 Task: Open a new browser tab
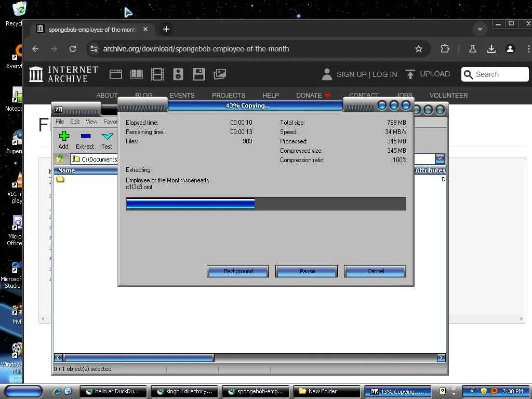[x=166, y=29]
